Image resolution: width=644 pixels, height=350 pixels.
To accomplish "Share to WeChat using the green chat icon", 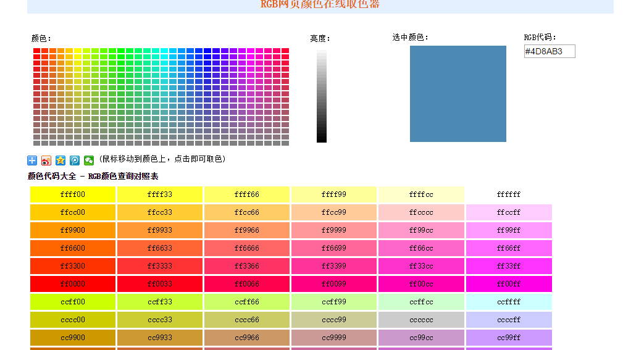I will click(89, 160).
